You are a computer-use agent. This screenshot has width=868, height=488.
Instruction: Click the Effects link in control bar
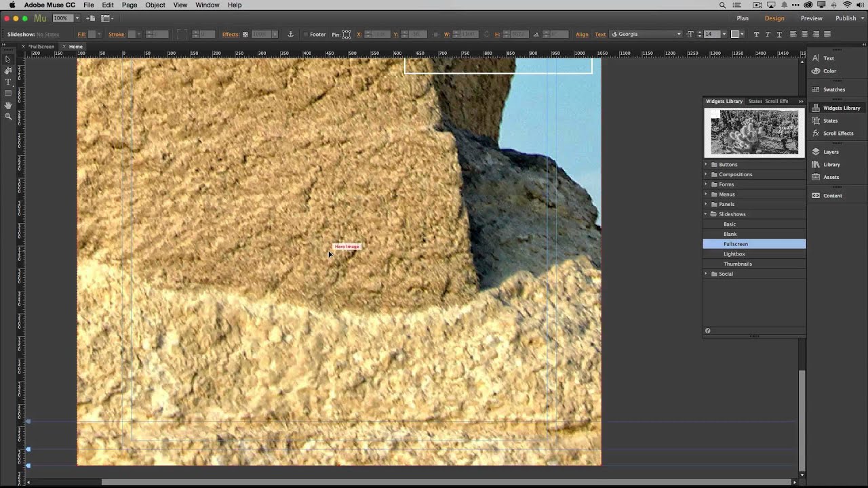point(231,35)
